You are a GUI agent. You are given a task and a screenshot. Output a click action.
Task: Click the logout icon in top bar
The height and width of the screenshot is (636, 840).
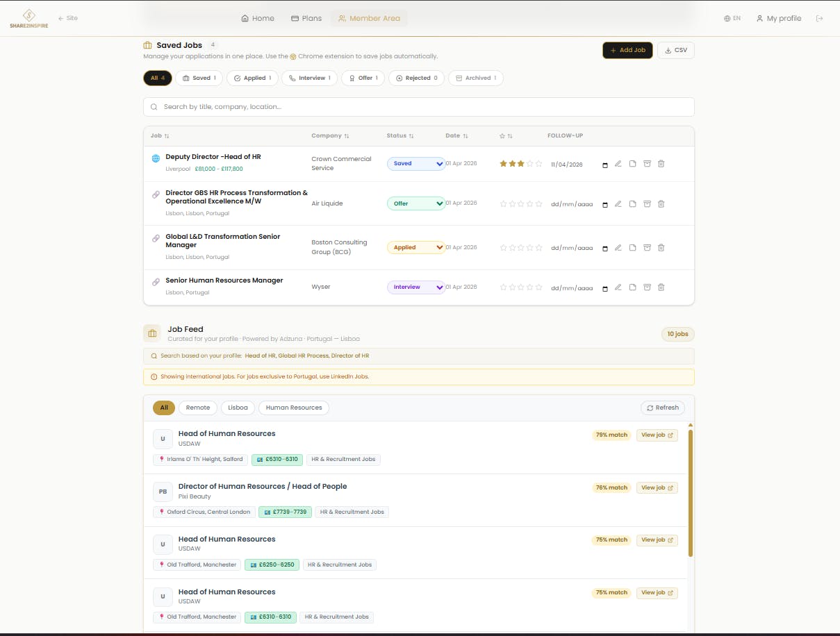click(819, 19)
